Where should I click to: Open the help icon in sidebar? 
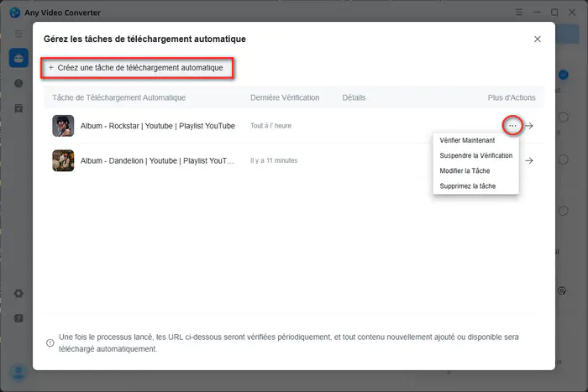coord(18,318)
